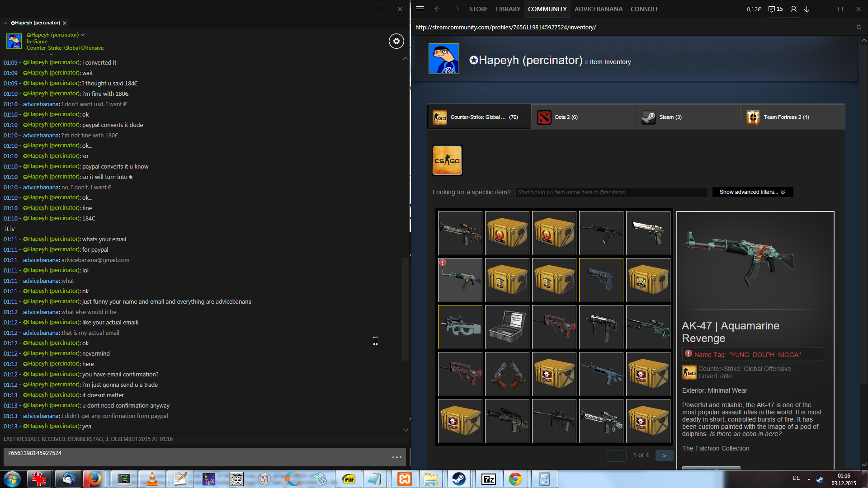Image resolution: width=868 pixels, height=488 pixels.
Task: Go back with browser back arrow
Action: coord(438,9)
